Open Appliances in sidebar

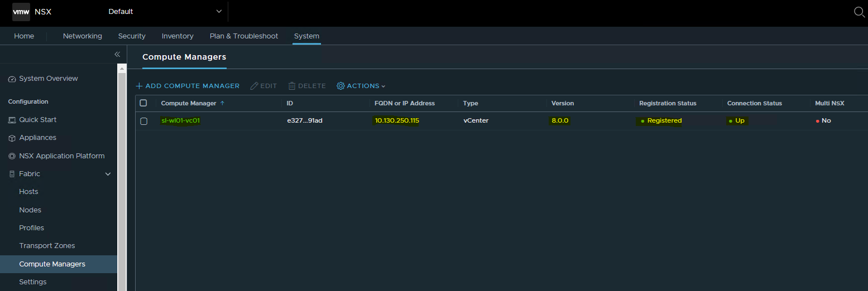[x=38, y=137]
